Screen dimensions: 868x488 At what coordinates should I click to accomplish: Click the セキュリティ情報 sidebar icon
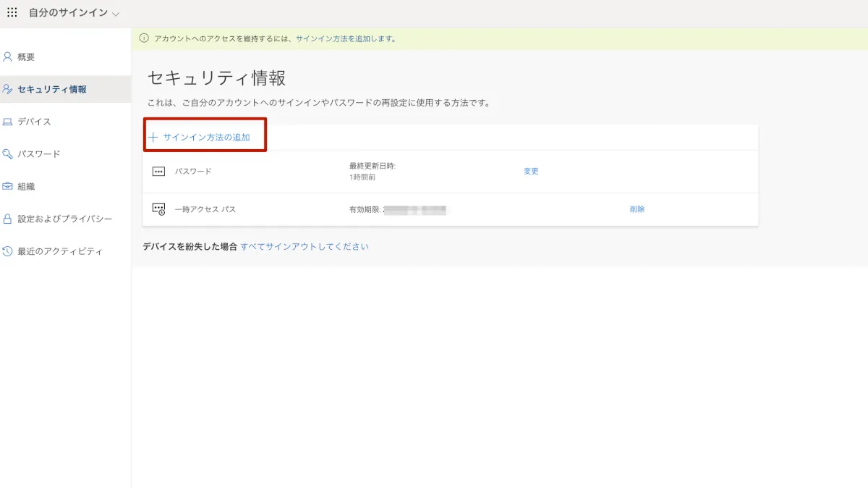(x=7, y=90)
